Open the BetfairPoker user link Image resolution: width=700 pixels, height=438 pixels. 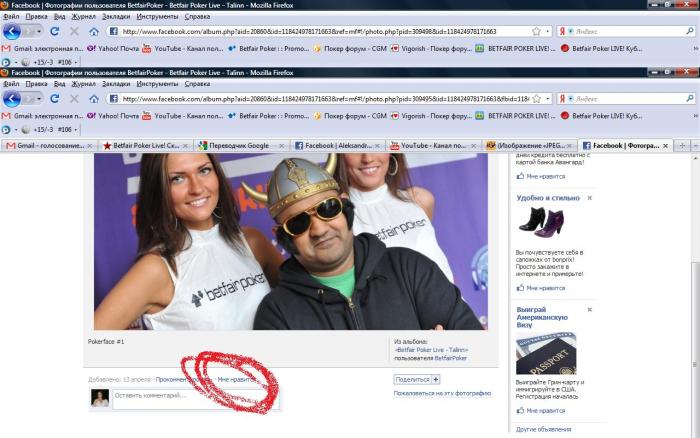point(450,358)
